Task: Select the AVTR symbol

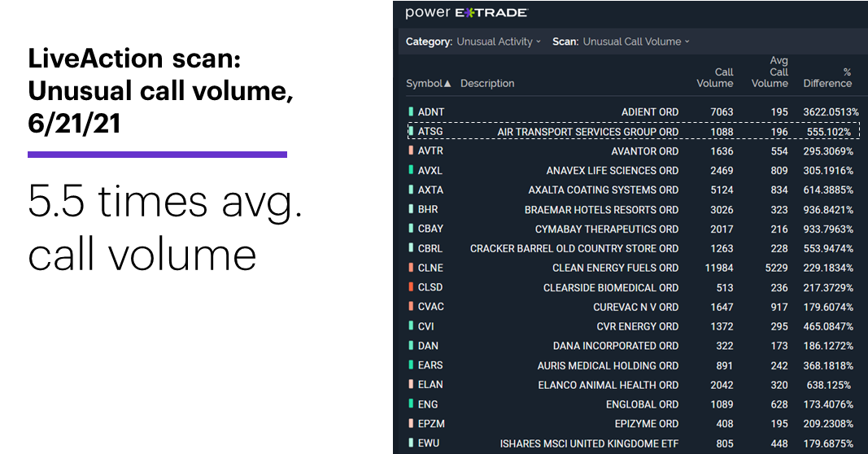Action: click(430, 151)
